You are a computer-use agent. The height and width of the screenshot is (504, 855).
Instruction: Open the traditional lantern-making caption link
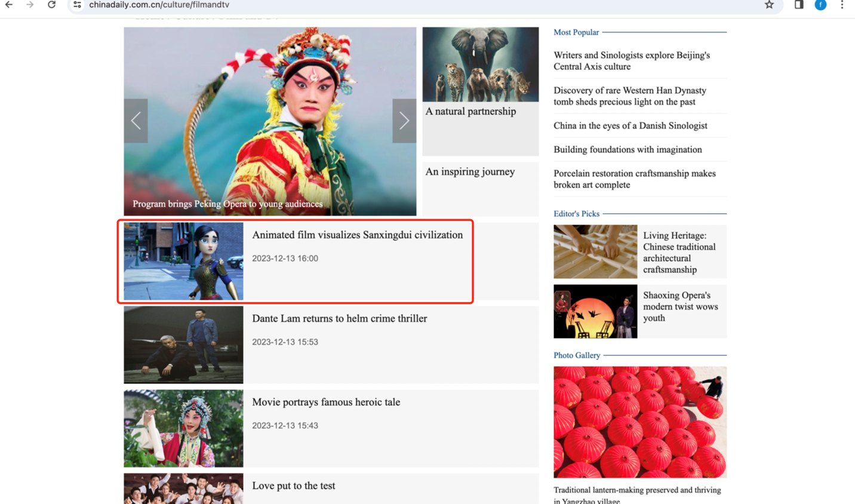tap(637, 495)
